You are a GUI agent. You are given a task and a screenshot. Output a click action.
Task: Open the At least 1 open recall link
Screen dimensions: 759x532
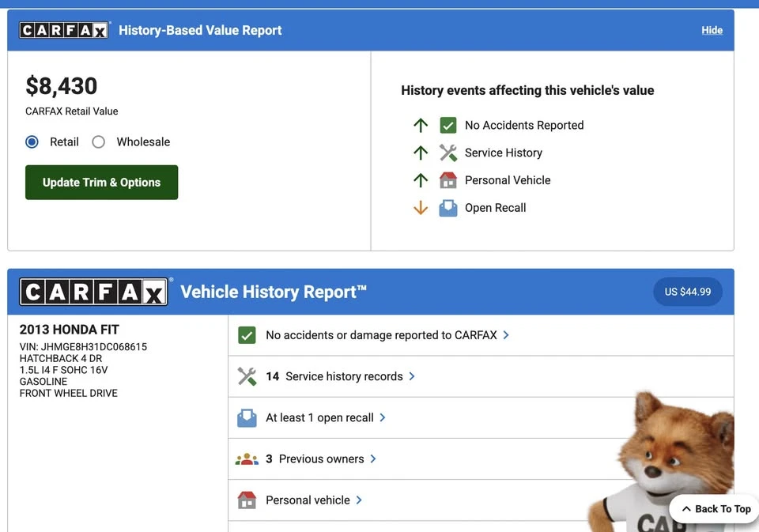[320, 417]
